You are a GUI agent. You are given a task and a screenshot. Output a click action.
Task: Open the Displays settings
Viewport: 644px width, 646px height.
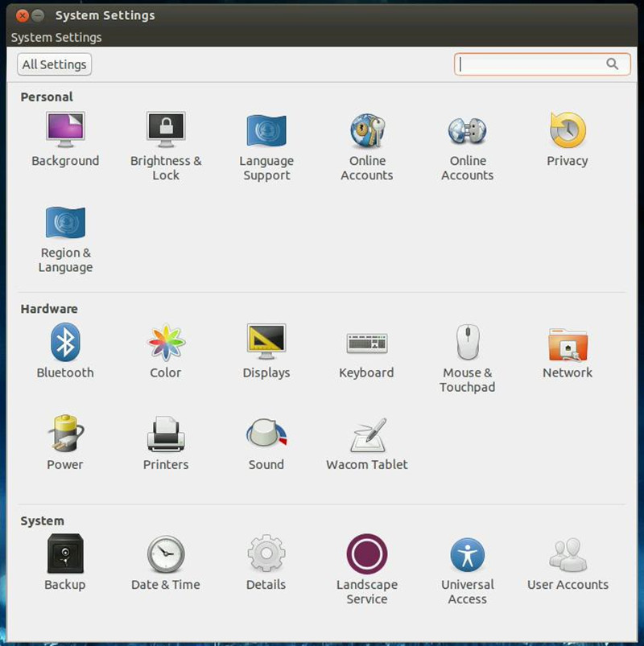coord(266,351)
